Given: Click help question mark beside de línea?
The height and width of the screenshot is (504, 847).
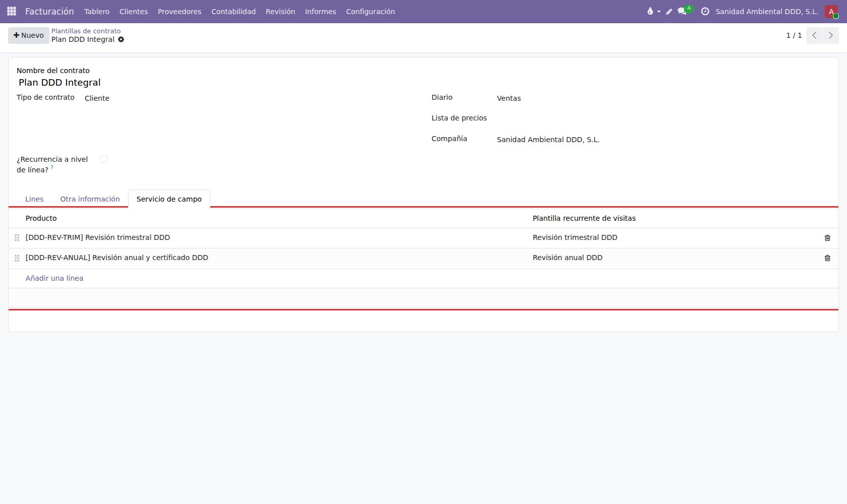Looking at the screenshot, I should pos(52,167).
